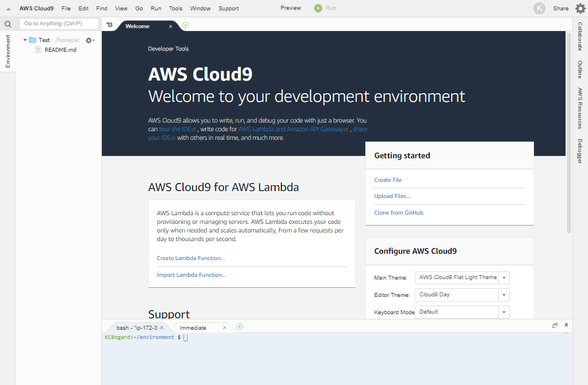Click the Preview button
The width and height of the screenshot is (588, 385).
point(291,8)
